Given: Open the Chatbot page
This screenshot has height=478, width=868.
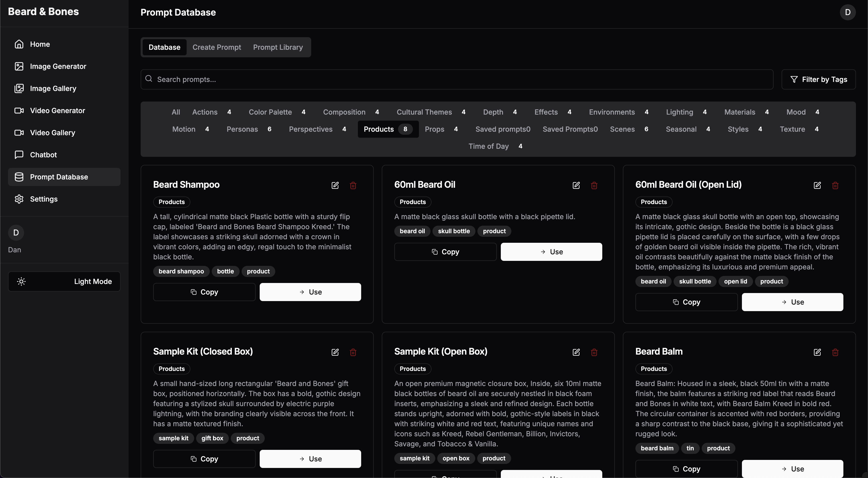Looking at the screenshot, I should [x=64, y=155].
